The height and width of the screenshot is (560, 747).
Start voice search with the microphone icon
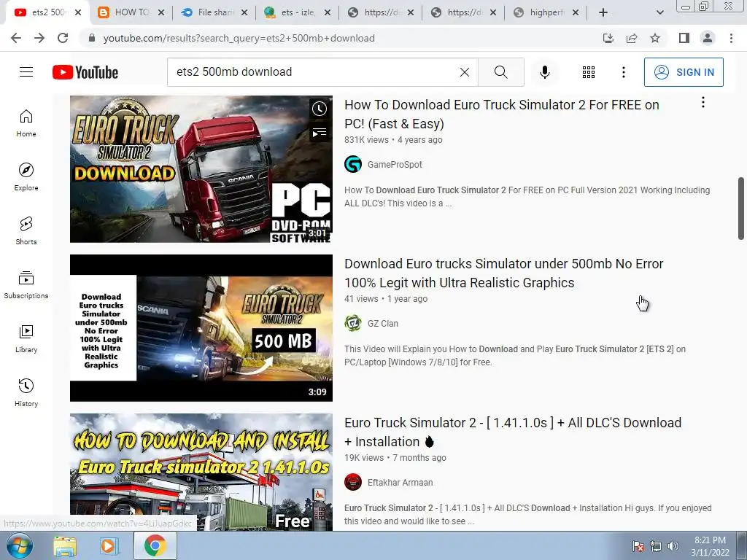(544, 72)
